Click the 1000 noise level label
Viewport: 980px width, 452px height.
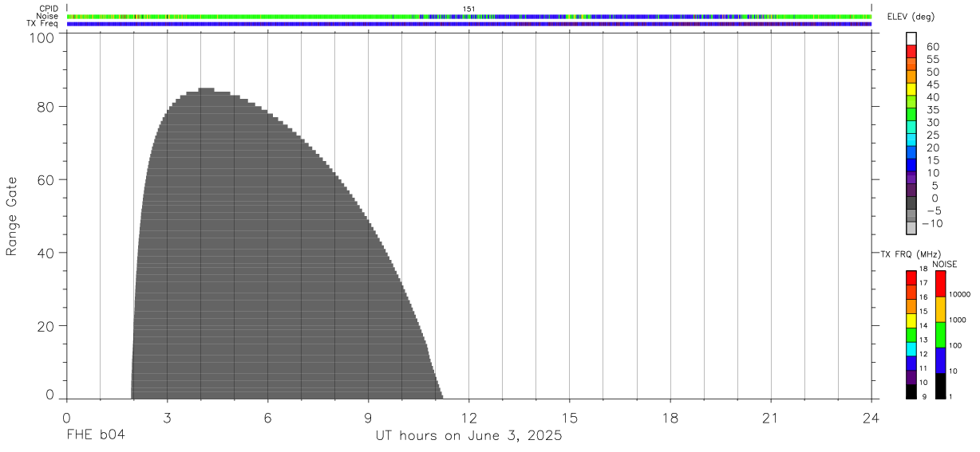(957, 320)
